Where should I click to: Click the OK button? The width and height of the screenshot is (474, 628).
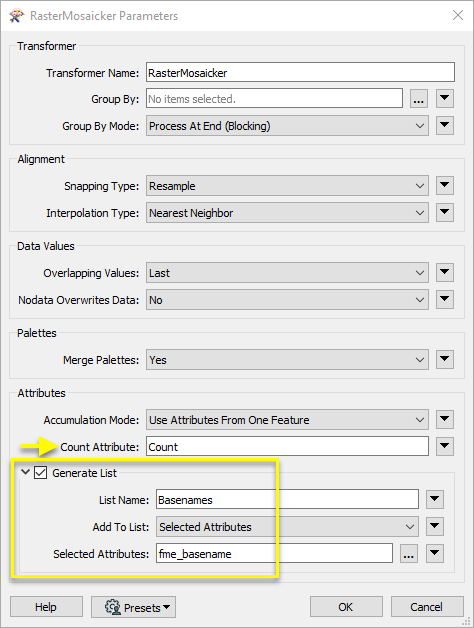pos(346,607)
